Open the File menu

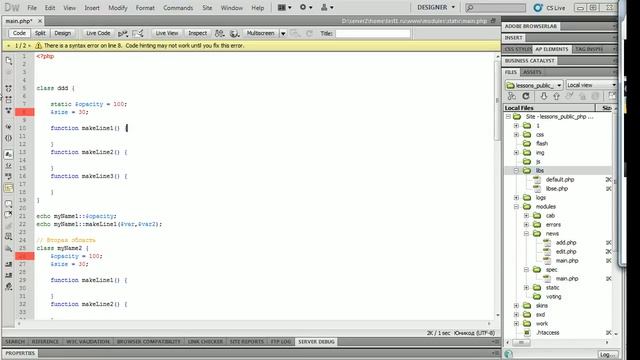(32, 8)
